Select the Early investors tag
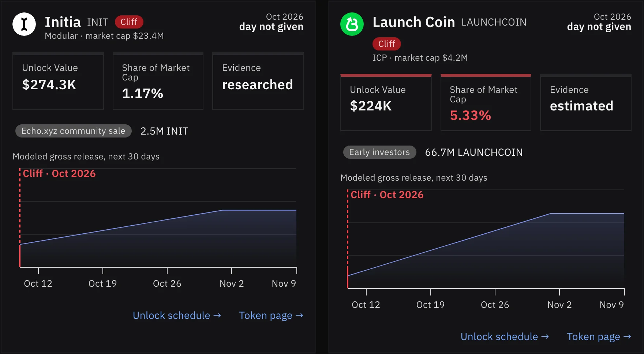Viewport: 644px width, 354px height. [x=379, y=152]
